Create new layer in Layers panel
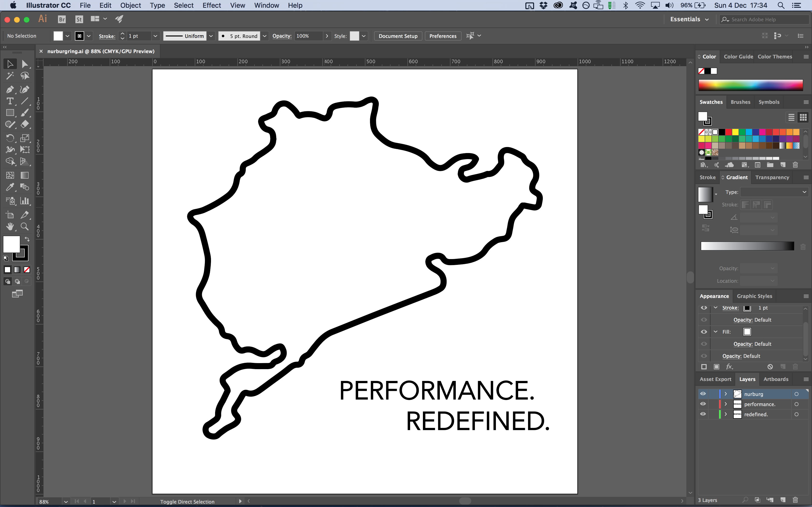The height and width of the screenshot is (507, 812). [x=783, y=500]
